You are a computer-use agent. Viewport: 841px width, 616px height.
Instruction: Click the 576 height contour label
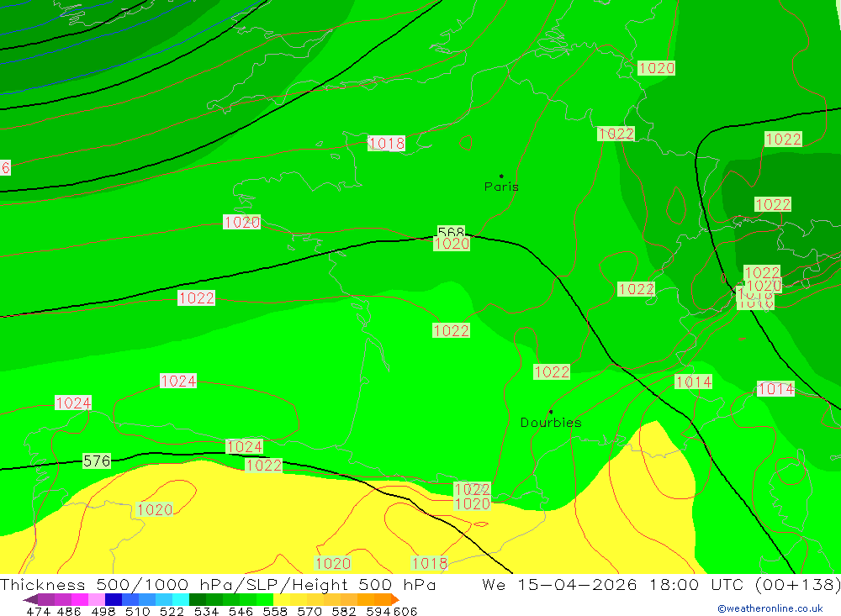pyautogui.click(x=97, y=461)
